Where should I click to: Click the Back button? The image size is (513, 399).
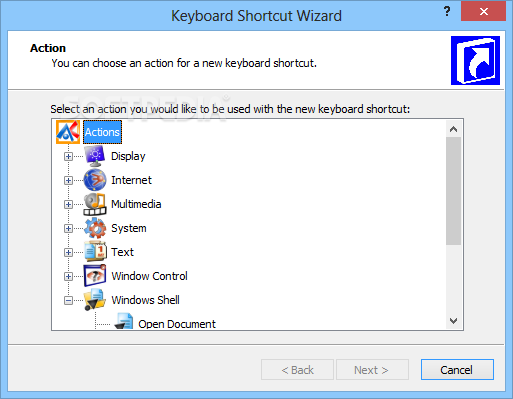(297, 370)
